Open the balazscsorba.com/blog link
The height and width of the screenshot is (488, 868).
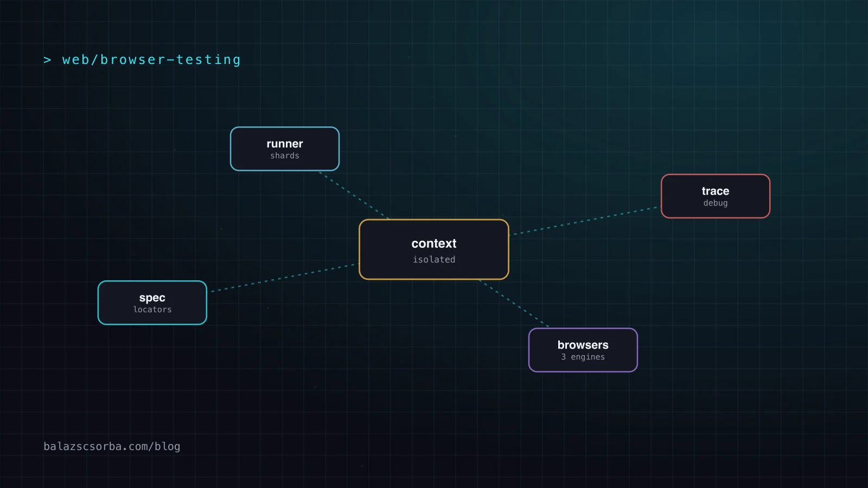pos(112,446)
